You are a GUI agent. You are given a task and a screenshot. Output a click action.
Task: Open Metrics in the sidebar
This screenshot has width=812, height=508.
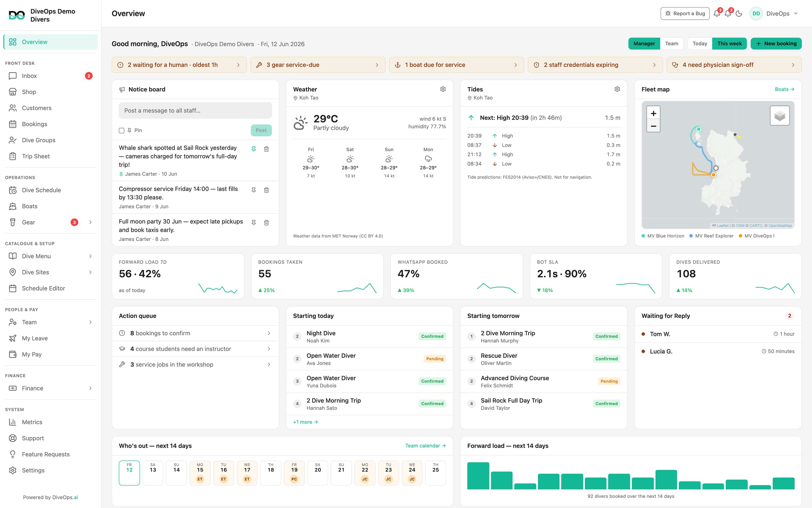point(50,422)
